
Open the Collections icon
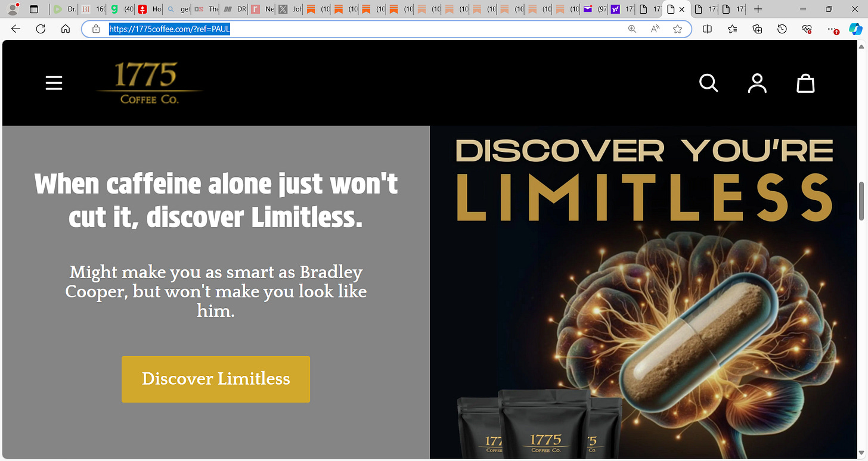[x=757, y=29]
